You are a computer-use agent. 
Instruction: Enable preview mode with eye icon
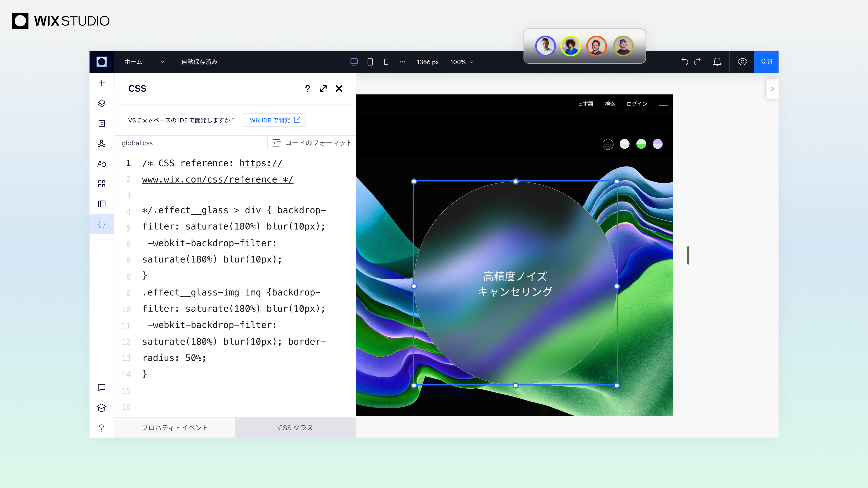pos(742,62)
